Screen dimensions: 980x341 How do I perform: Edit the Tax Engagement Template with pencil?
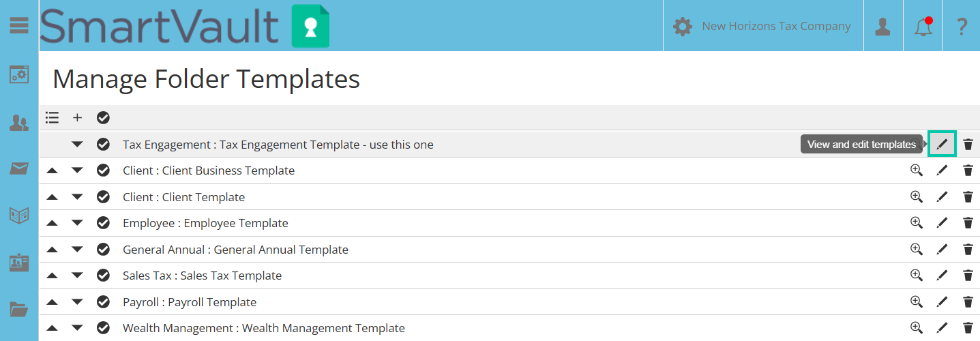coord(942,145)
